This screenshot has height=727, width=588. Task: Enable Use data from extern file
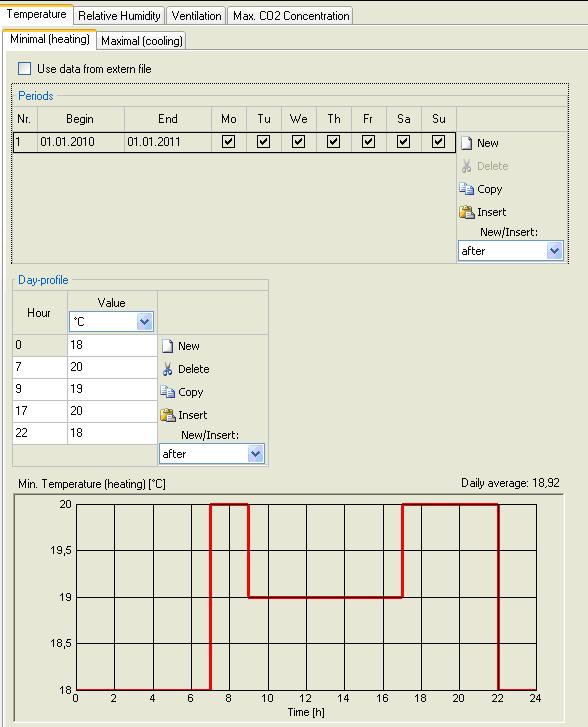[x=25, y=69]
